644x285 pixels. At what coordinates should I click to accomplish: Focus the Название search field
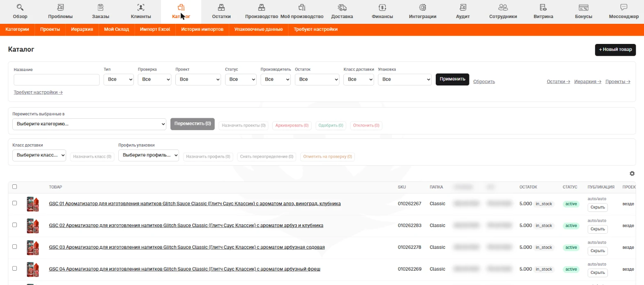coord(57,79)
